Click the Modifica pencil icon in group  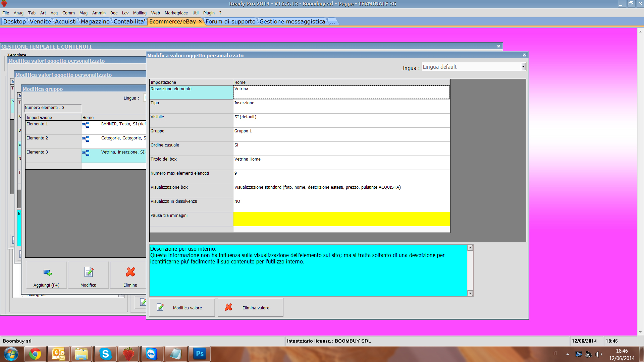coord(89,272)
